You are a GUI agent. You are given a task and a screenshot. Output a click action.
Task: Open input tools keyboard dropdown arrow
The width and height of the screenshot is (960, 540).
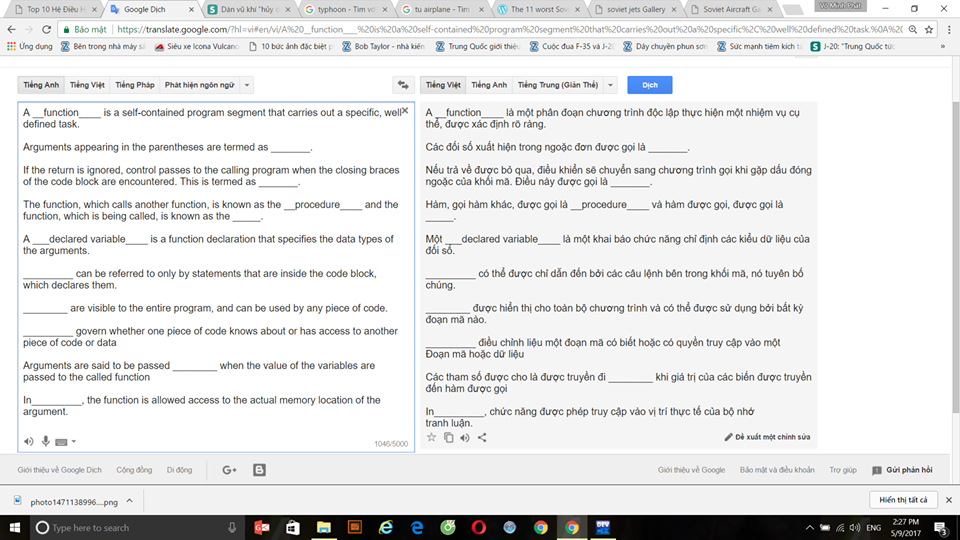click(73, 442)
